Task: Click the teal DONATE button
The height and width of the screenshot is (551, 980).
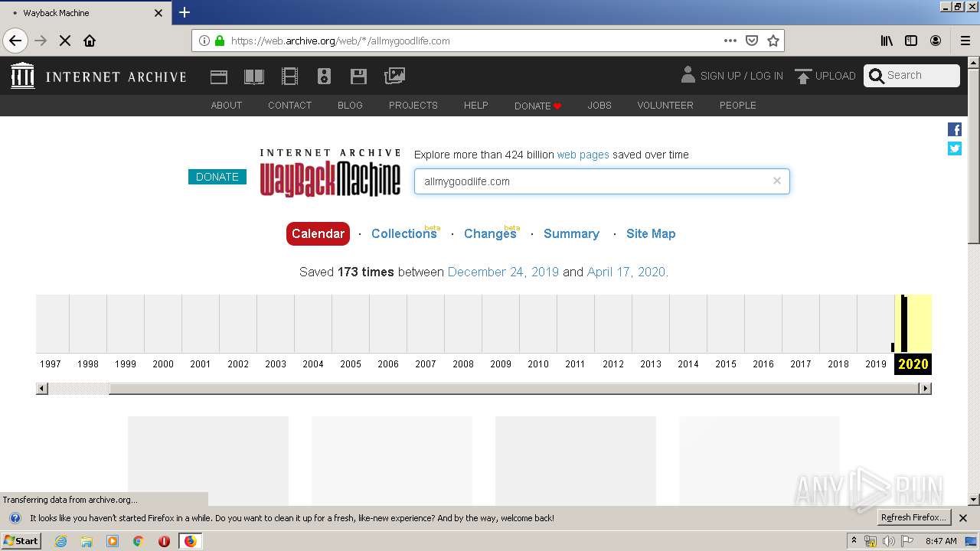Action: pyautogui.click(x=217, y=177)
